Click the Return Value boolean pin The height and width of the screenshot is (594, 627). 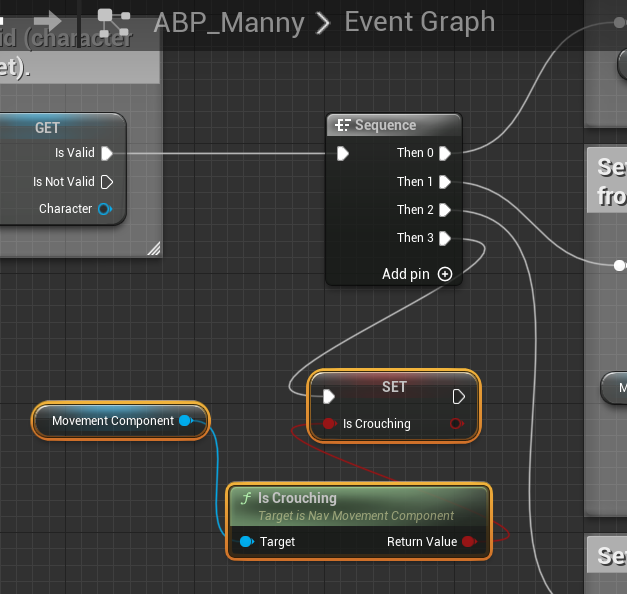coord(467,541)
